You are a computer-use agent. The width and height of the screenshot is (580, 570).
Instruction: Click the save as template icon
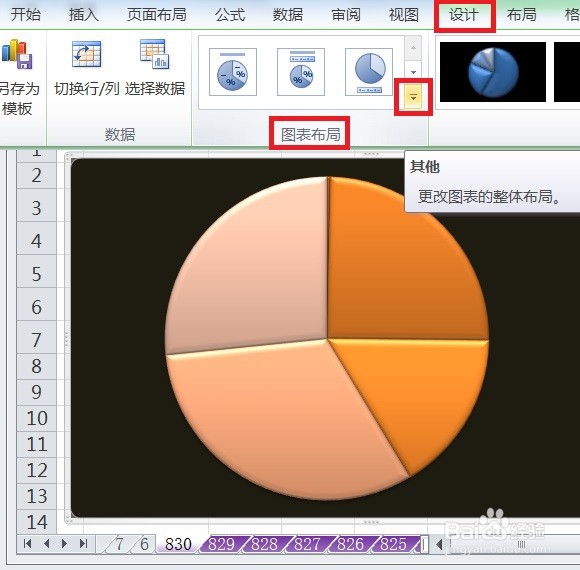(17, 55)
